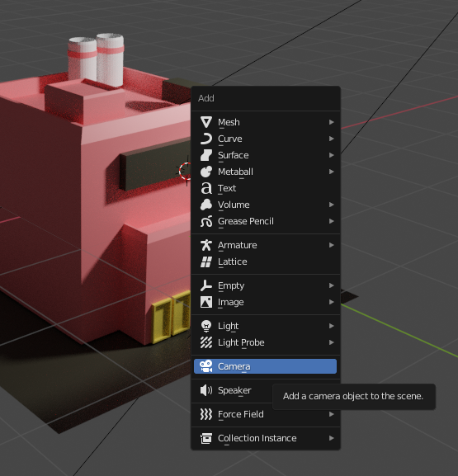Expand the Empty submenu arrow
The image size is (458, 476).
point(332,285)
